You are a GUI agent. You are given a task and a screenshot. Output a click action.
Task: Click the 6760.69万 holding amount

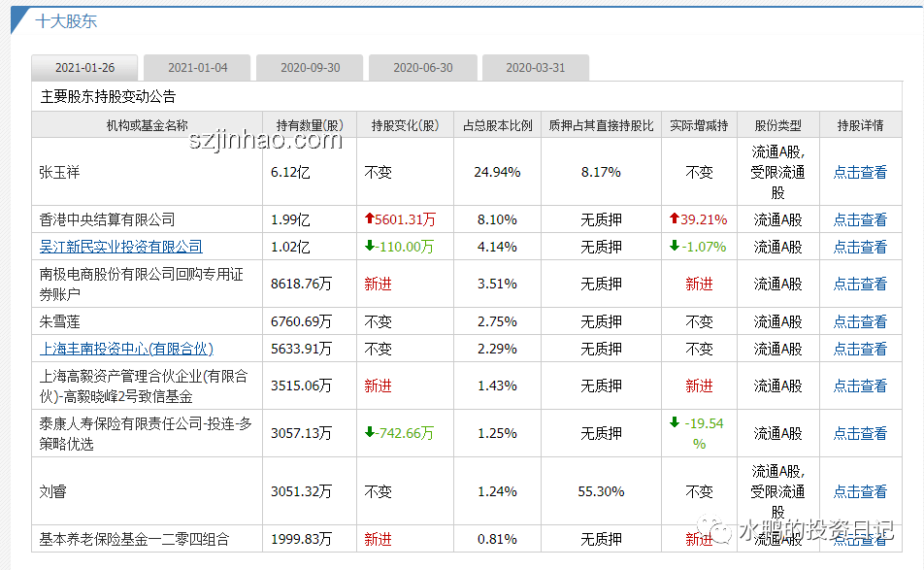pos(301,321)
